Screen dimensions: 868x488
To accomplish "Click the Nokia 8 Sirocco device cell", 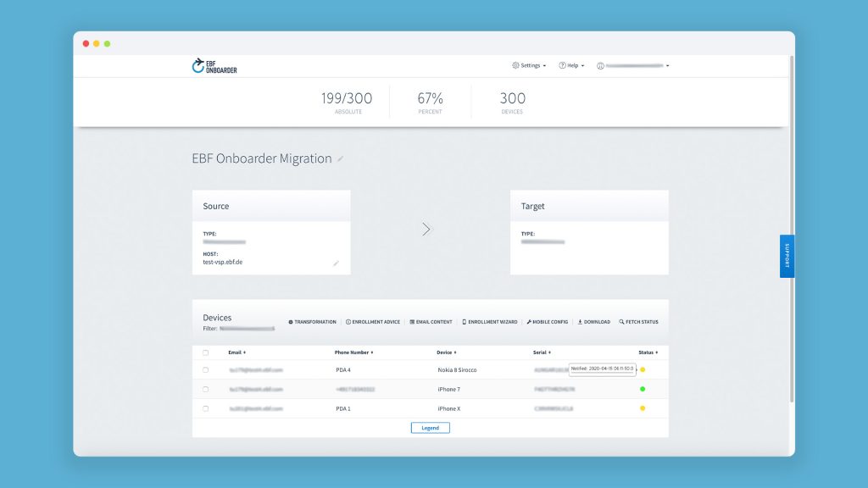I will (457, 369).
